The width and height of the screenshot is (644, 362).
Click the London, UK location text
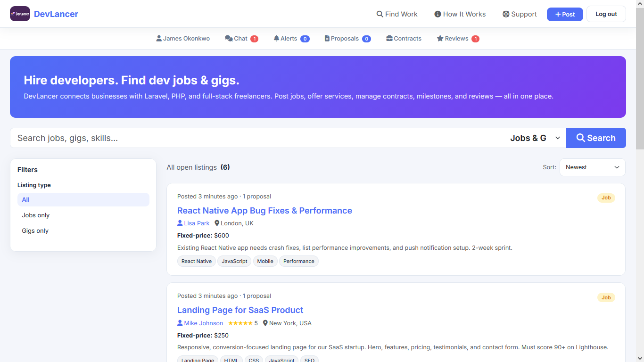pos(234,223)
